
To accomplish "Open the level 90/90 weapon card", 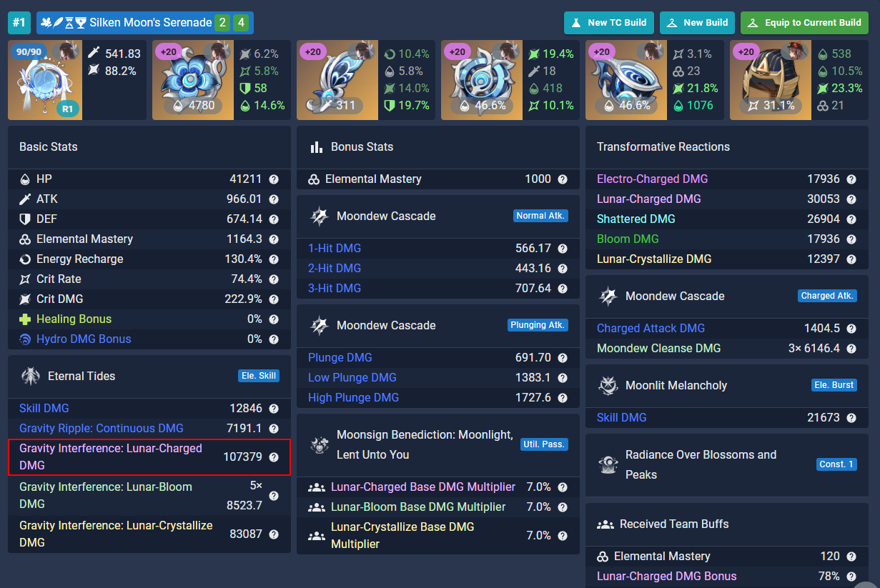I will pos(45,80).
